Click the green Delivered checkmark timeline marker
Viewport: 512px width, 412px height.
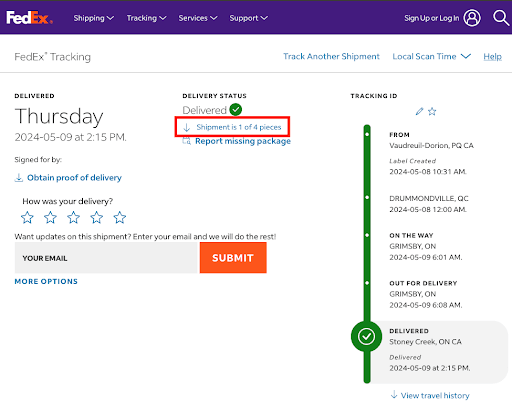[x=366, y=336]
